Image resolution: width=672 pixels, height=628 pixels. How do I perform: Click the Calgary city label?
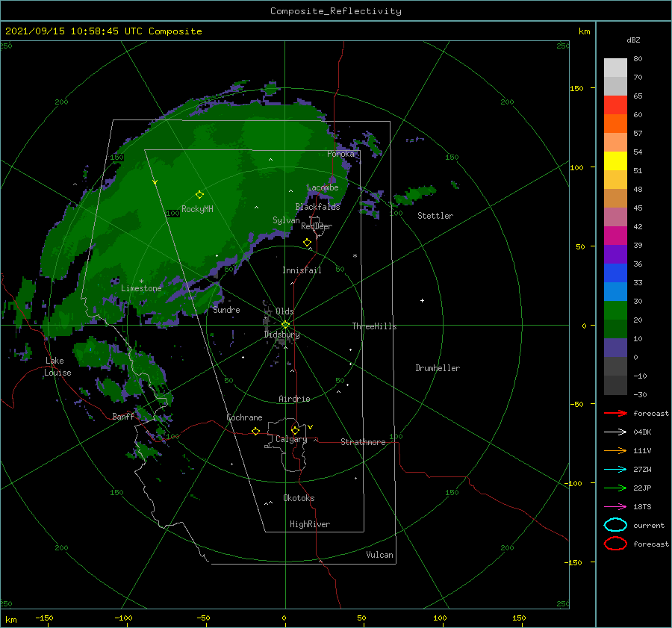coord(291,439)
